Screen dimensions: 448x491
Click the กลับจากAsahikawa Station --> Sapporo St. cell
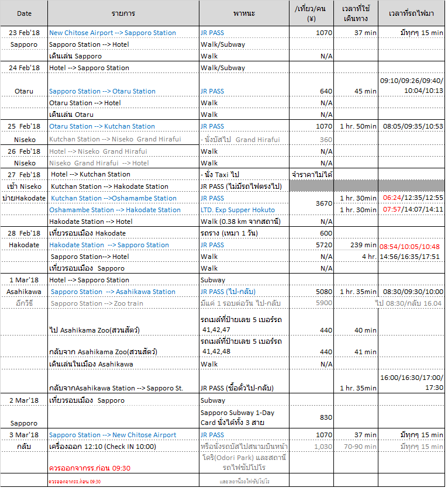(x=123, y=382)
